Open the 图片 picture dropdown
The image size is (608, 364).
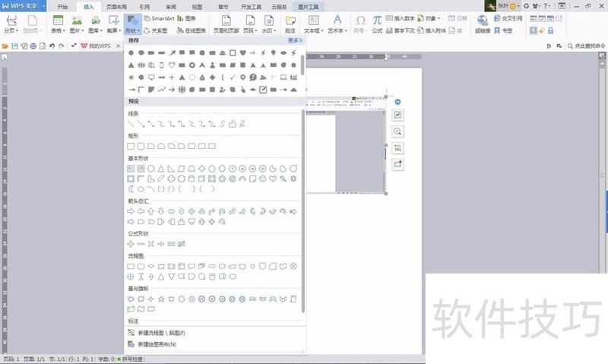pos(77,24)
